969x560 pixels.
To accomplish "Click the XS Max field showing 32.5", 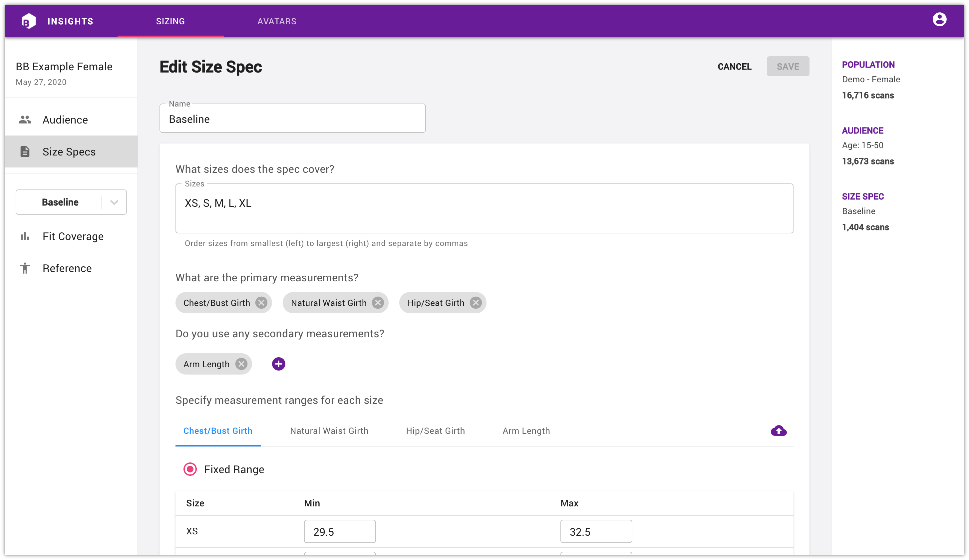I will click(x=596, y=532).
